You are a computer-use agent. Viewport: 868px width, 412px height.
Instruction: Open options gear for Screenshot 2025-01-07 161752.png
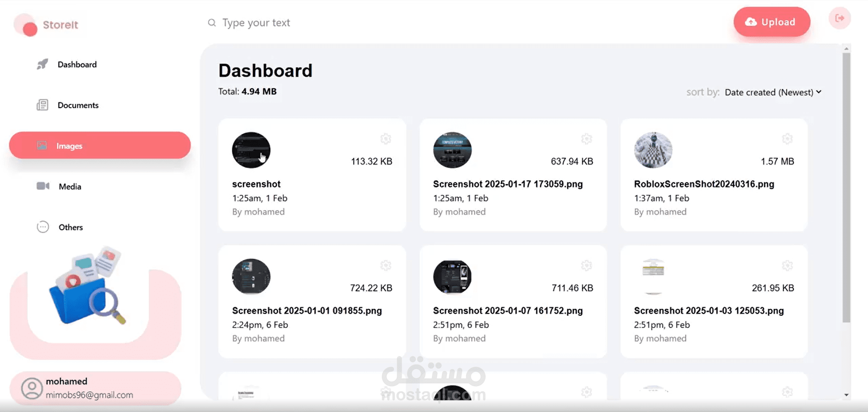586,265
